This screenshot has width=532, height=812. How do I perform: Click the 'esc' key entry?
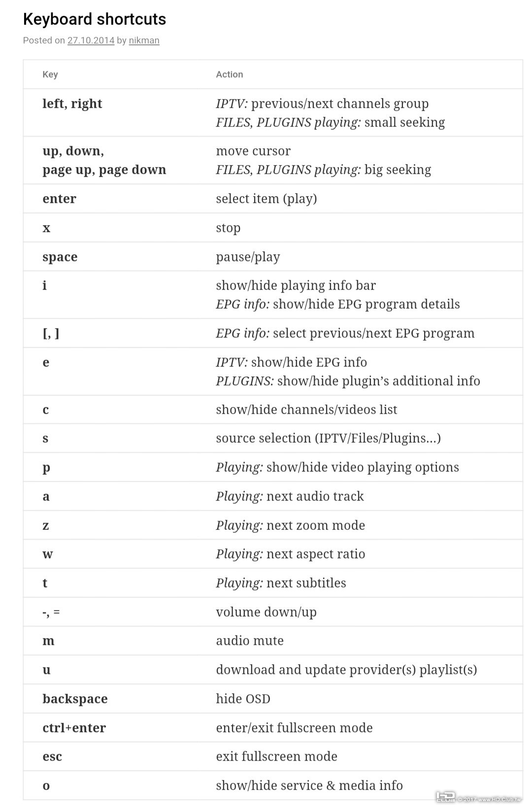click(x=52, y=756)
